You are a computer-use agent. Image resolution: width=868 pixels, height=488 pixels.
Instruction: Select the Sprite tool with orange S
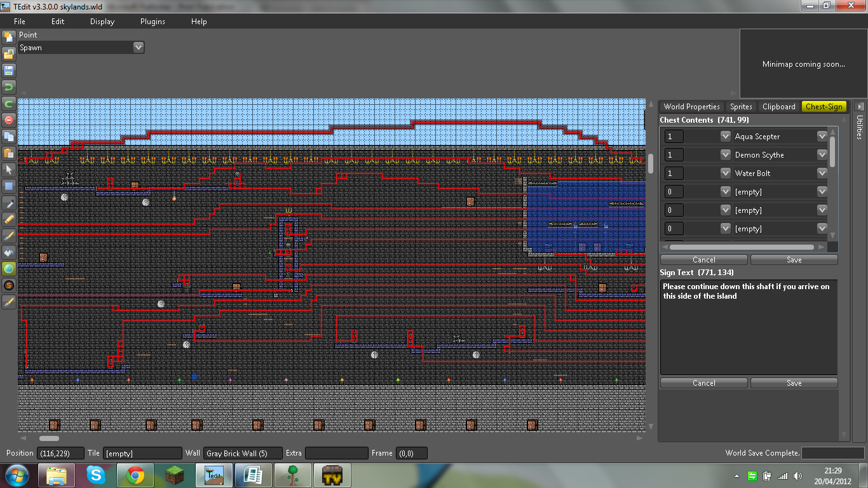click(x=9, y=285)
